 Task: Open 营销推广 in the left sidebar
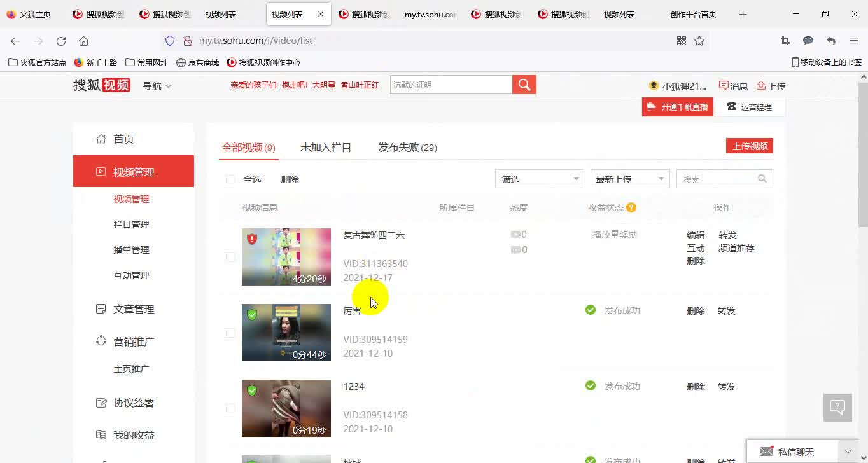[134, 342]
